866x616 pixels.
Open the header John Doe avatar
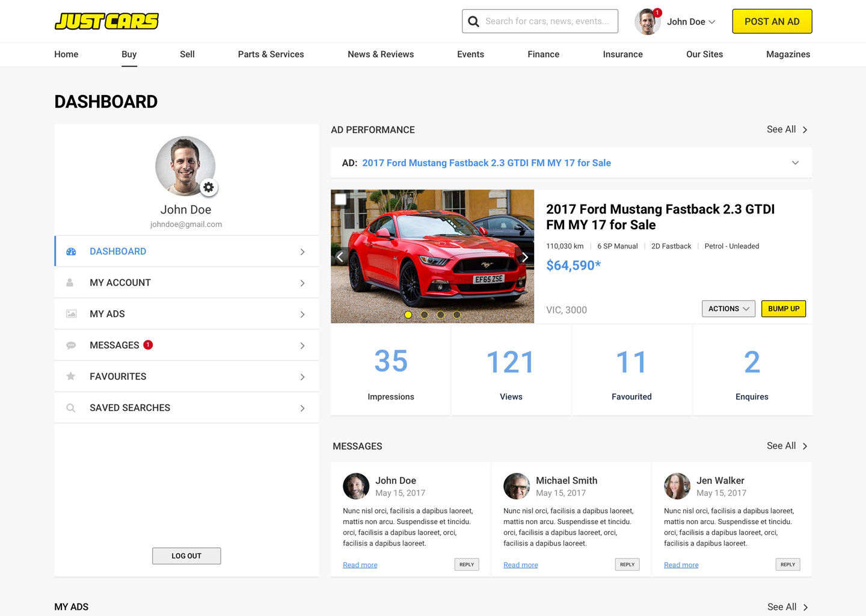click(x=647, y=22)
